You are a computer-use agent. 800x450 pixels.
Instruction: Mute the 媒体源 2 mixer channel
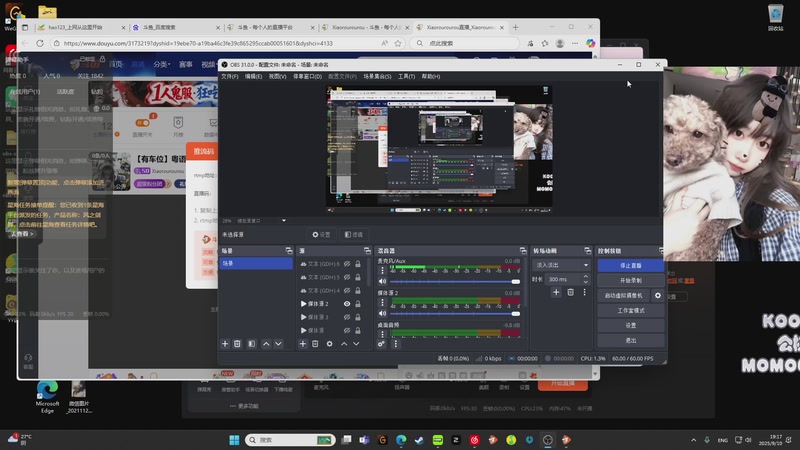(383, 313)
